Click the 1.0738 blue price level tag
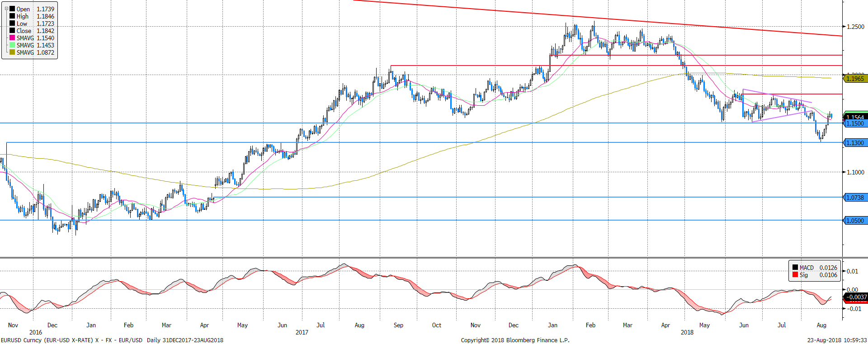The image size is (868, 344). (855, 198)
